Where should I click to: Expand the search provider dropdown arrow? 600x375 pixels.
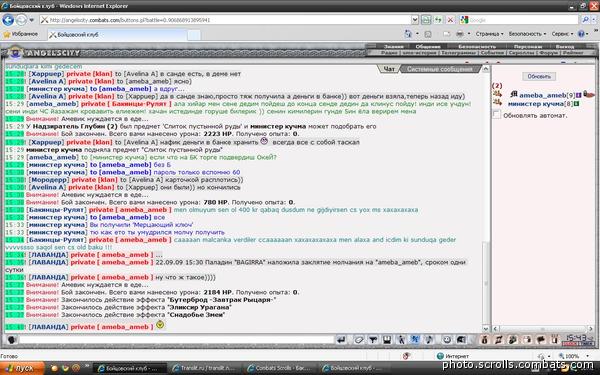pyautogui.click(x=593, y=20)
